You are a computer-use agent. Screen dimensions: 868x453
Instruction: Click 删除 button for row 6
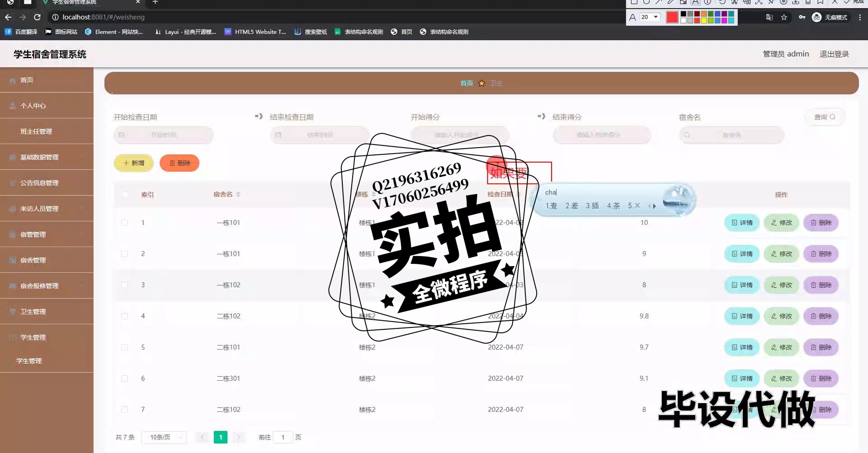point(821,378)
